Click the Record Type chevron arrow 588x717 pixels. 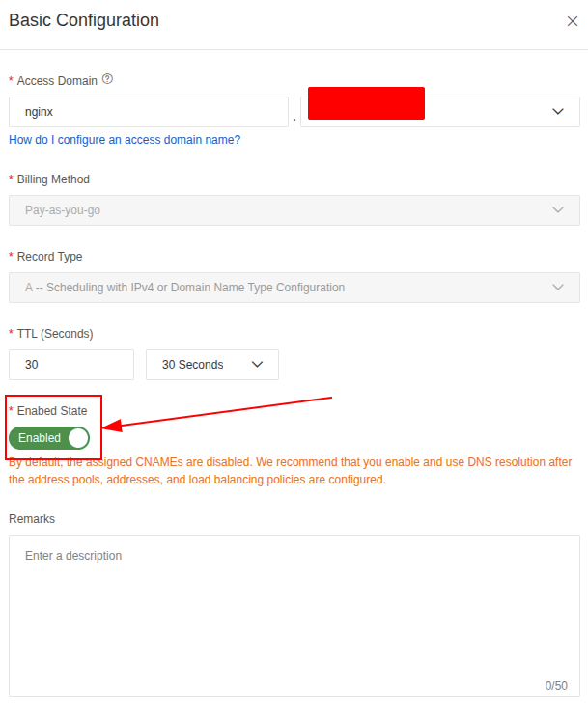click(x=558, y=288)
